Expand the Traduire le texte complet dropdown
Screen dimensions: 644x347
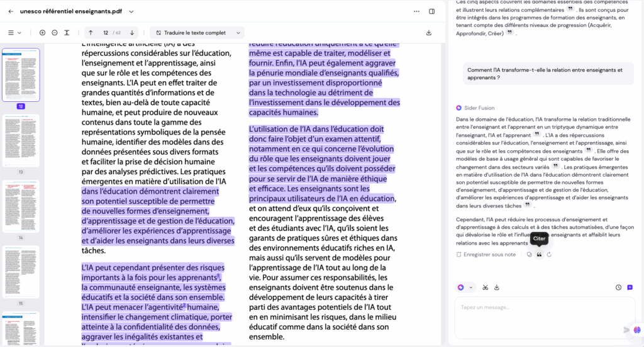238,33
